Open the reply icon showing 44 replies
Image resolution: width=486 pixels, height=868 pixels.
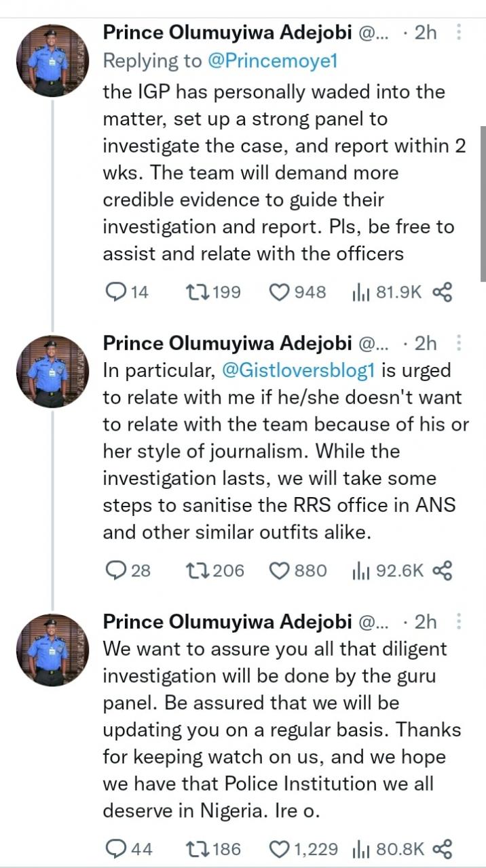pyautogui.click(x=117, y=848)
